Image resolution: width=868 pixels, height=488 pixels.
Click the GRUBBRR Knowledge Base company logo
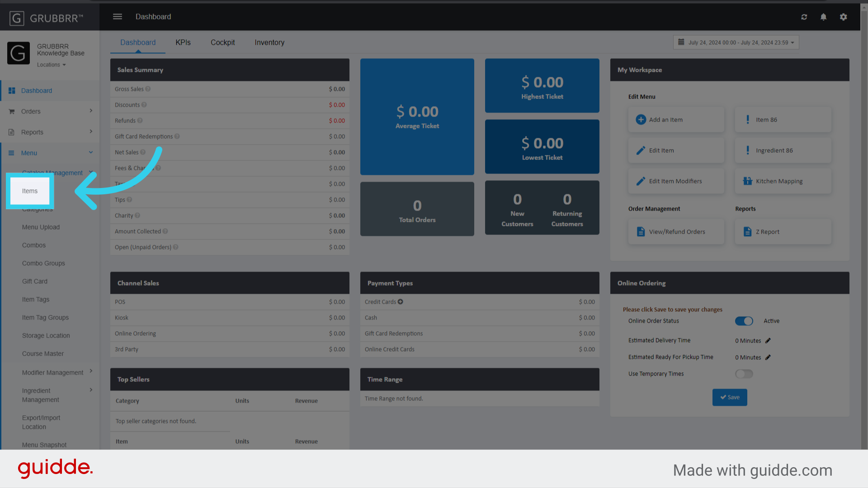click(x=19, y=53)
